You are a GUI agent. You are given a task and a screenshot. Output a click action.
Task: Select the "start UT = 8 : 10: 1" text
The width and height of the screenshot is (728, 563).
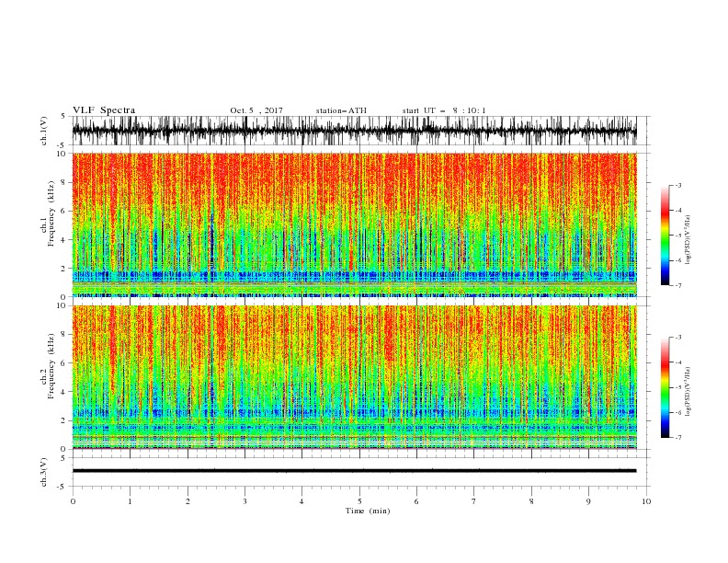click(x=444, y=110)
